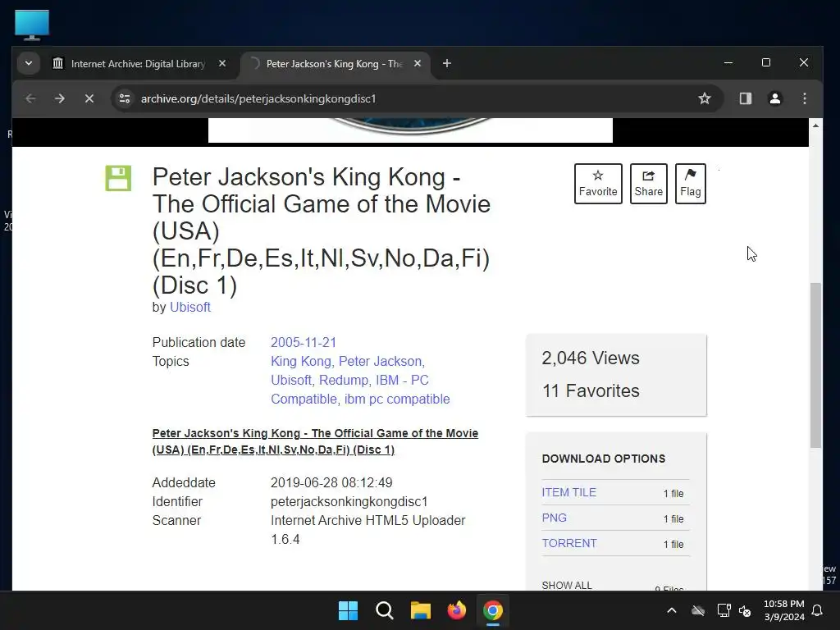Click scrollbar up arrow
This screenshot has height=630, width=840.
815,126
